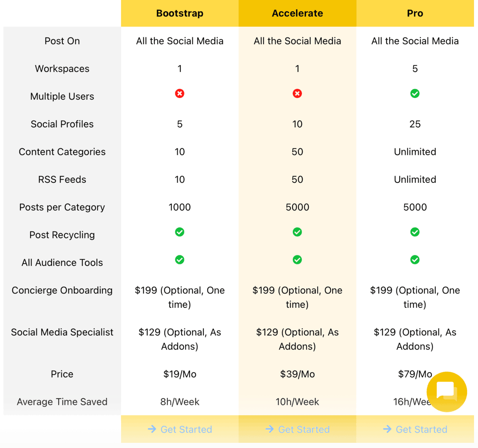Toggle the Post Recycling checkmark under Pro
This screenshot has height=448, width=478.
415,232
